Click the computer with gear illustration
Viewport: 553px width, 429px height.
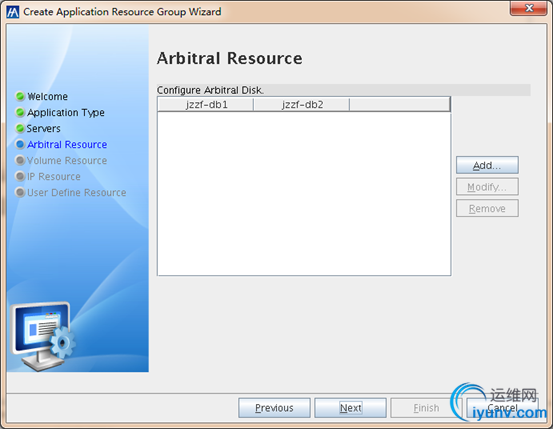[43, 336]
